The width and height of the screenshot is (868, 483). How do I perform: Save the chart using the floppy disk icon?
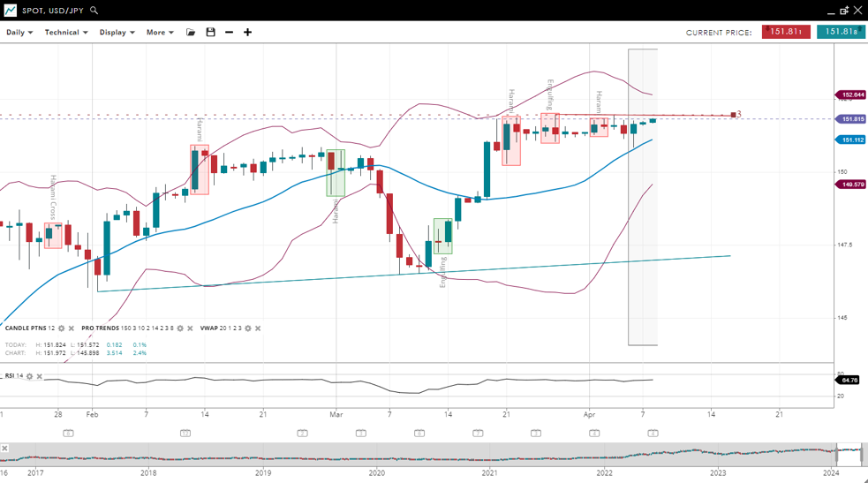click(210, 33)
